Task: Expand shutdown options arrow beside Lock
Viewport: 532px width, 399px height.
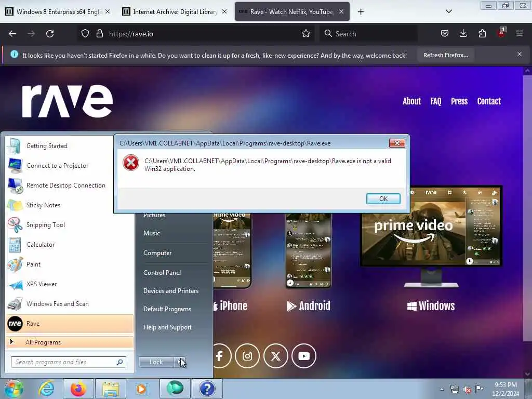Action: [x=180, y=362]
